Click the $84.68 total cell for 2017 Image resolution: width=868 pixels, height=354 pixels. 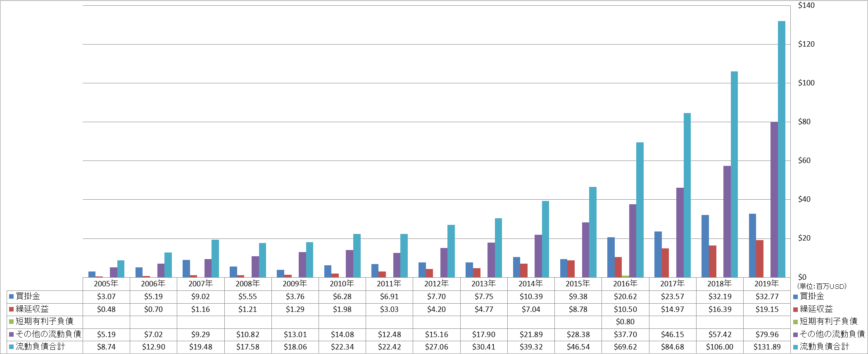(673, 347)
